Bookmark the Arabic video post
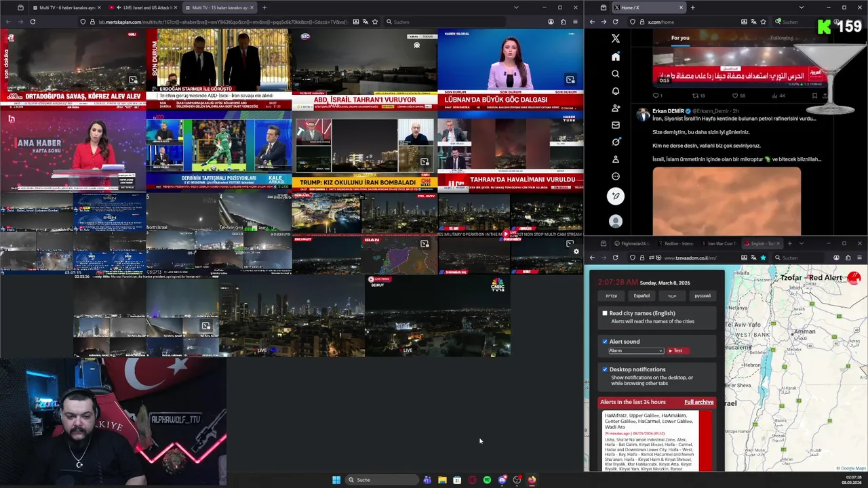 coord(814,96)
